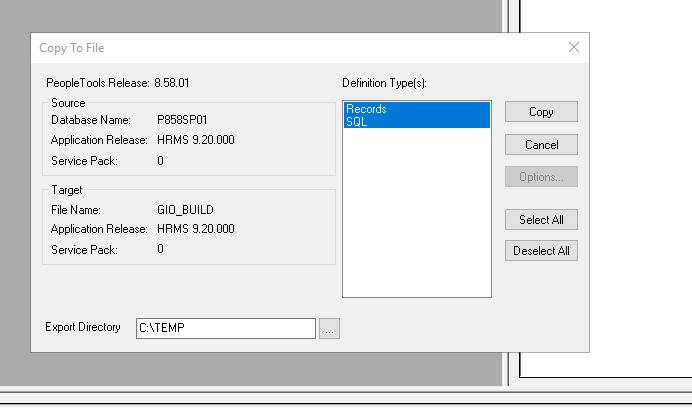The width and height of the screenshot is (692, 417).
Task: Select SQL in Definition Type list
Action: pos(356,121)
